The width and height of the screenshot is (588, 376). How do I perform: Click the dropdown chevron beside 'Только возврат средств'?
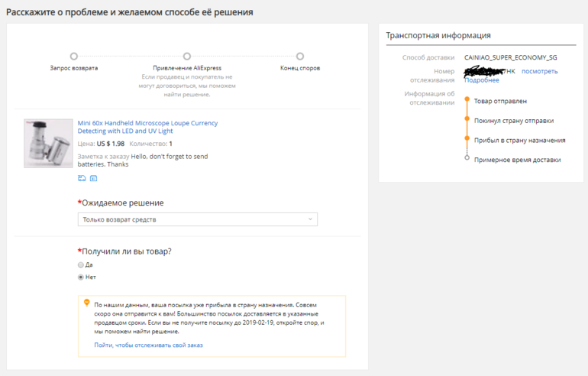coord(310,219)
